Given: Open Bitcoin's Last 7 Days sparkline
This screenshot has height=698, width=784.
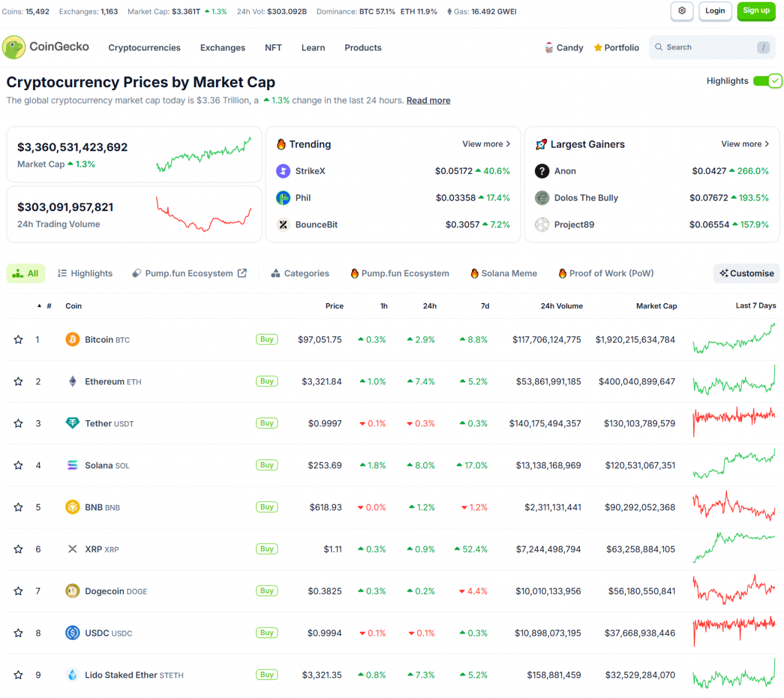Looking at the screenshot, I should coord(734,339).
